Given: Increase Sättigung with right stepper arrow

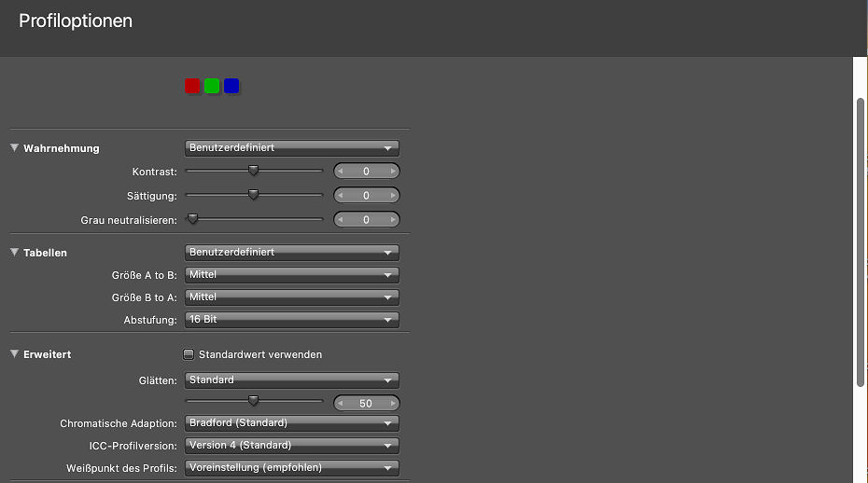Looking at the screenshot, I should tap(393, 195).
